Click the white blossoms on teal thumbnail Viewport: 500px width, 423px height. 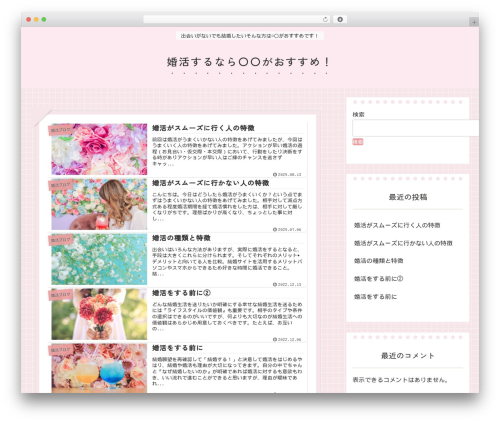tap(99, 259)
